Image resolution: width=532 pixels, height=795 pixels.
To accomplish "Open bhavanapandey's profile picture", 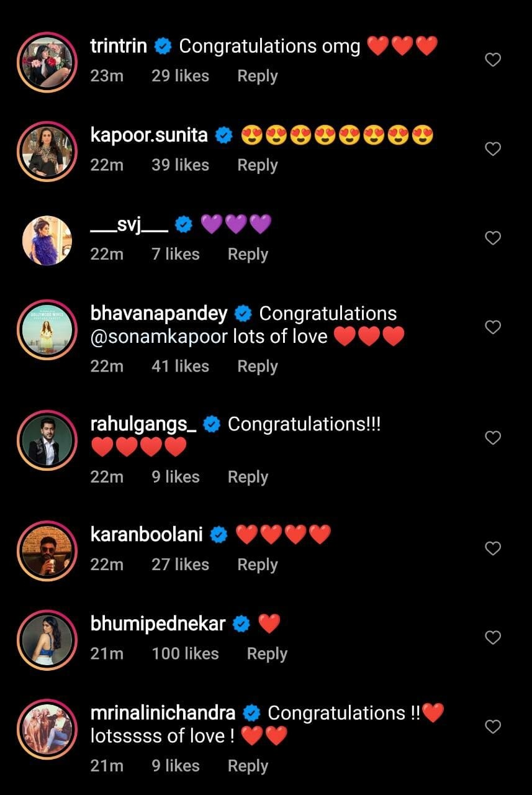I will pos(47,330).
